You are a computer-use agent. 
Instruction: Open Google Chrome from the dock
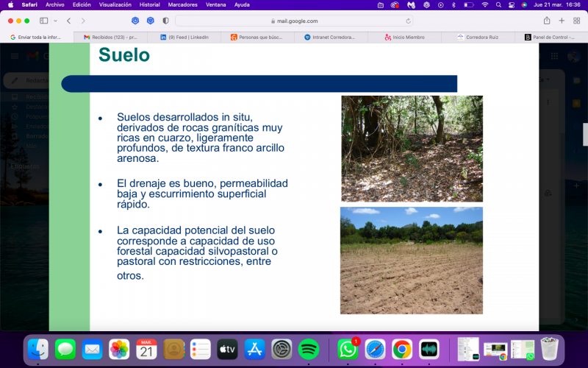coord(401,349)
